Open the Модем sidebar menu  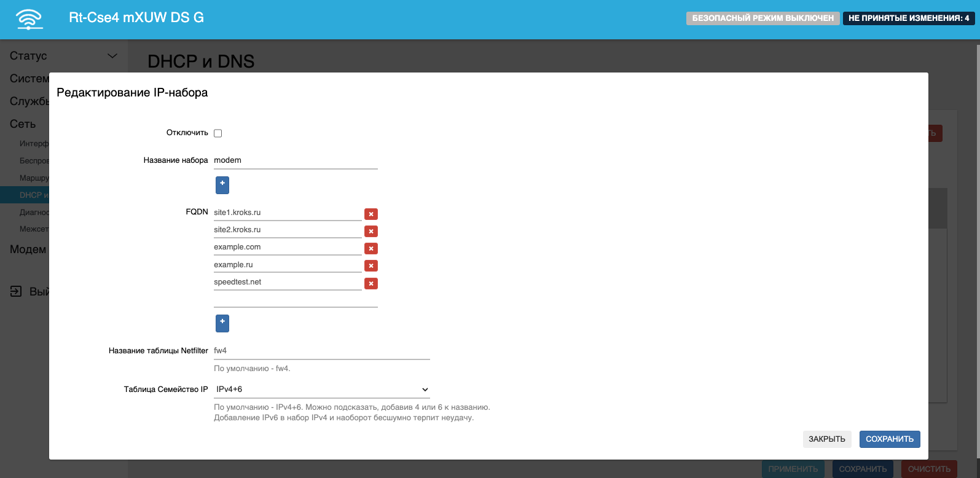(x=28, y=249)
